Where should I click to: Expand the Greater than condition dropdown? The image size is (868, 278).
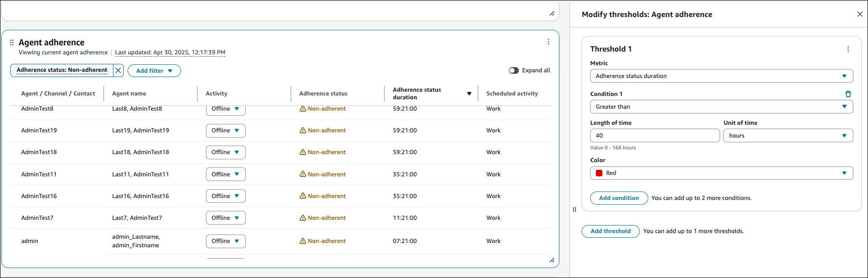(x=721, y=107)
